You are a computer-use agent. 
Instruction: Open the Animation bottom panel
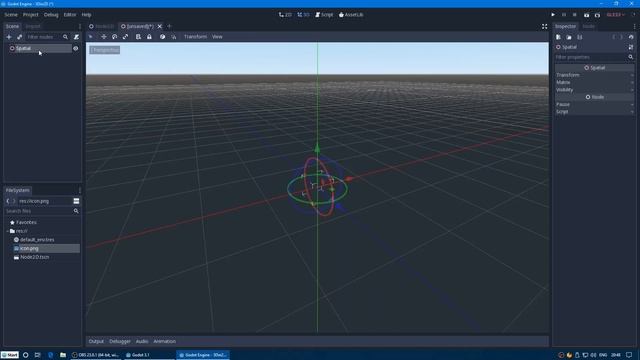[x=164, y=341]
